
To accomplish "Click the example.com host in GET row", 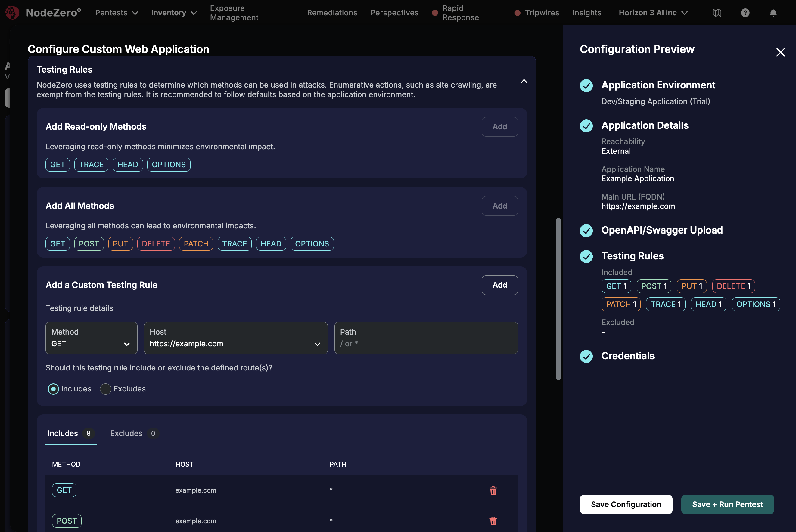I will 195,490.
